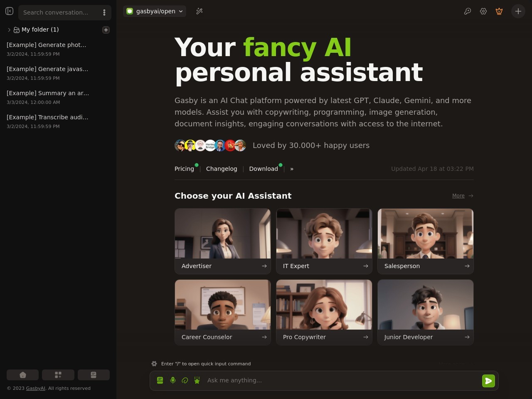The height and width of the screenshot is (399, 532).
Task: Activate the microphone voice input
Action: click(173, 380)
